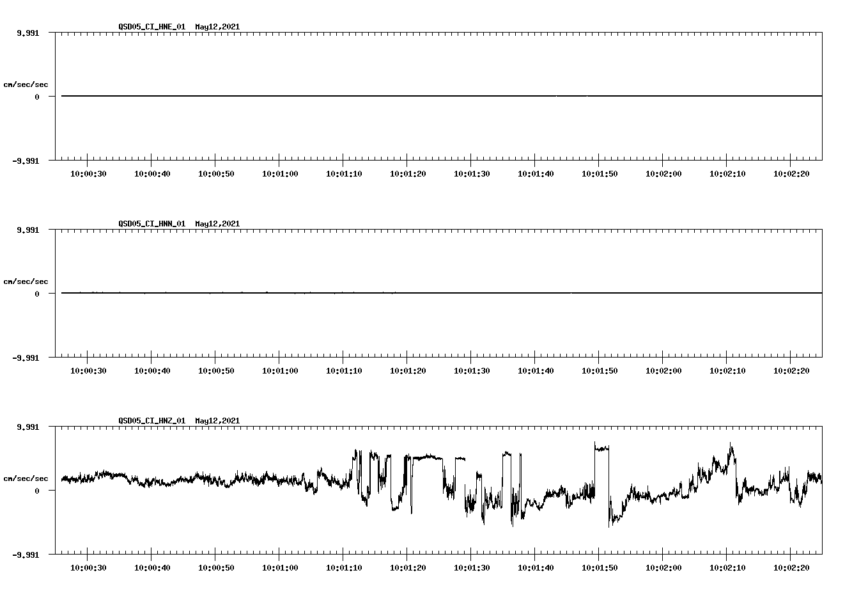Select 10:01:30 time label under HNN plot
Screen dimensions: 868x591
(472, 371)
